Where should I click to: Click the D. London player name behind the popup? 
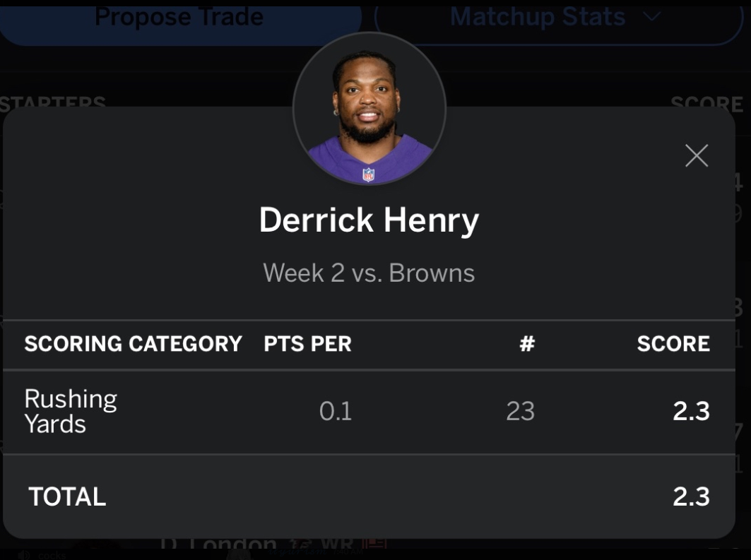[x=219, y=544]
